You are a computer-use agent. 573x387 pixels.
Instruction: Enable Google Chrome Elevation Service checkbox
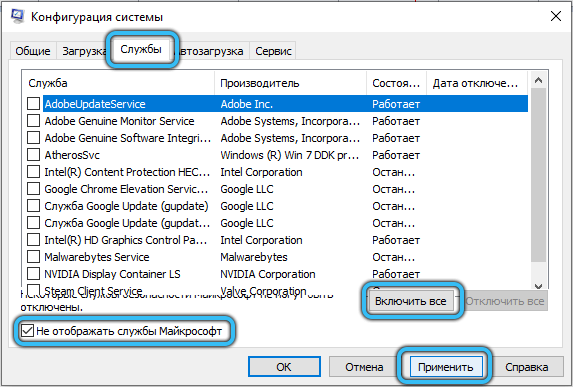(33, 189)
